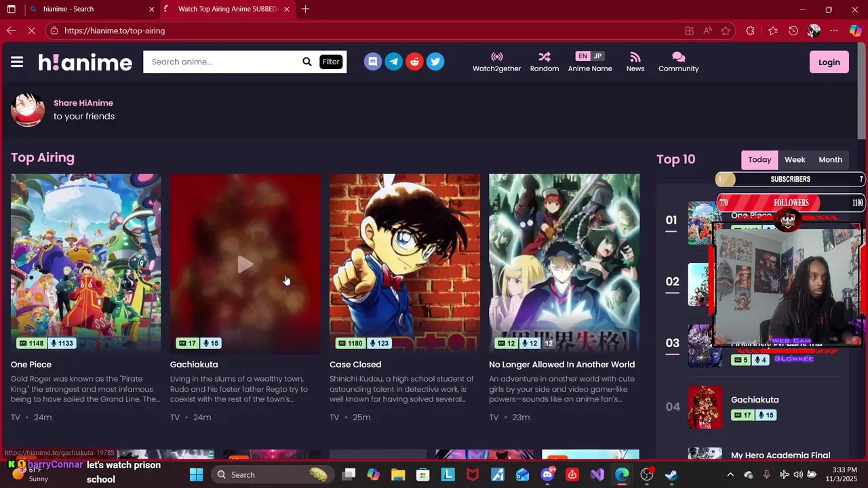
Task: Open Discord from the taskbar
Action: 548,474
